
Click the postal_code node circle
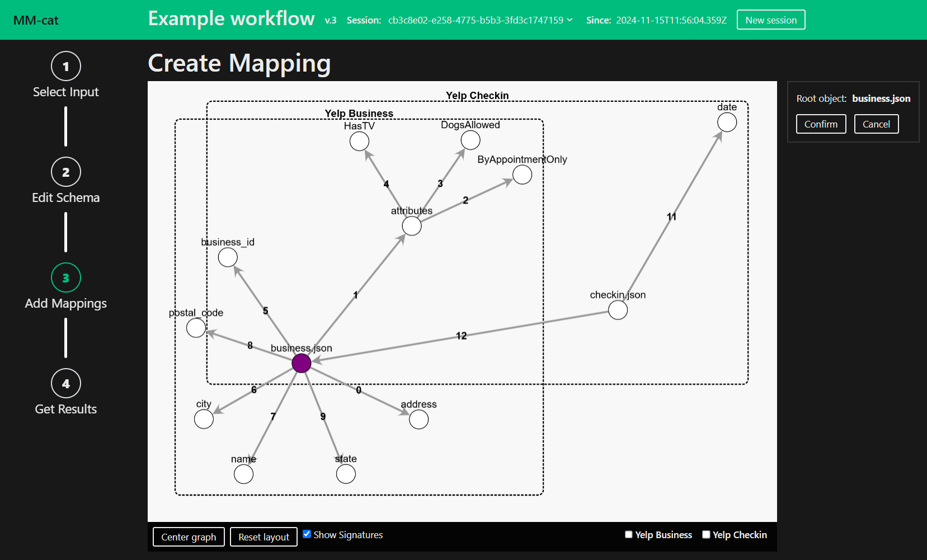[x=196, y=328]
